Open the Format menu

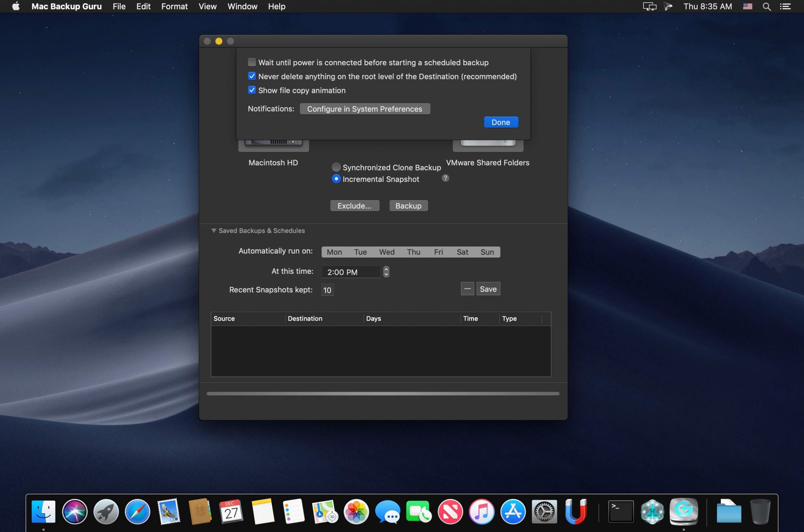point(174,7)
